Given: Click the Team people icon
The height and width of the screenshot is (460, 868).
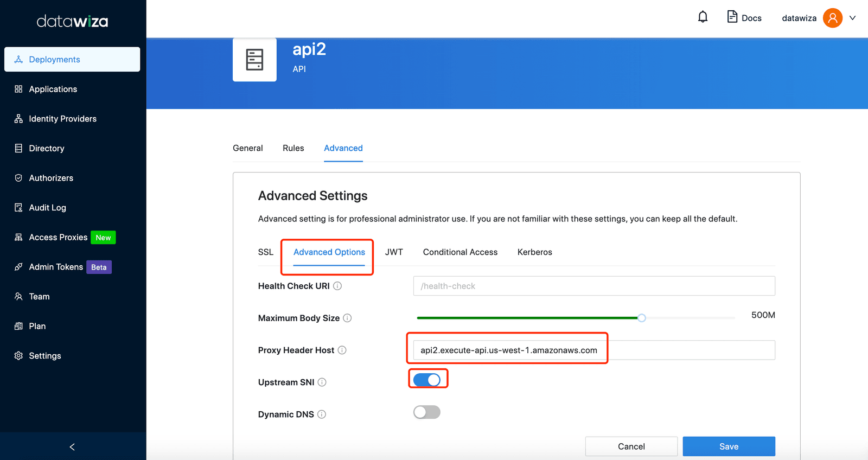Looking at the screenshot, I should pyautogui.click(x=18, y=296).
